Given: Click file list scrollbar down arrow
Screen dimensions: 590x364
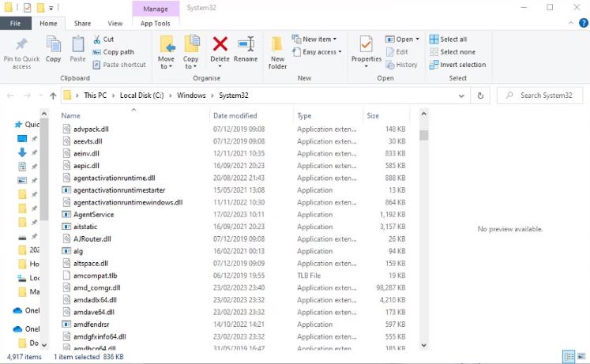Looking at the screenshot, I should 423,345.
